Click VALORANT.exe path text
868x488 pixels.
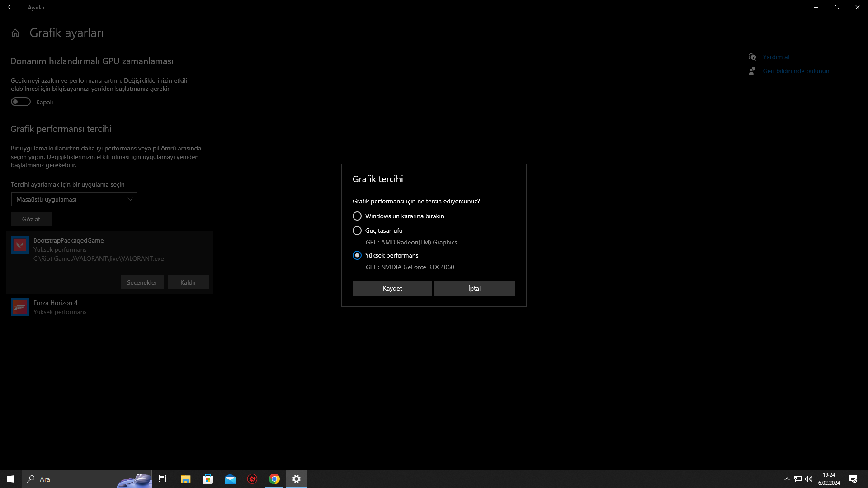tap(99, 258)
